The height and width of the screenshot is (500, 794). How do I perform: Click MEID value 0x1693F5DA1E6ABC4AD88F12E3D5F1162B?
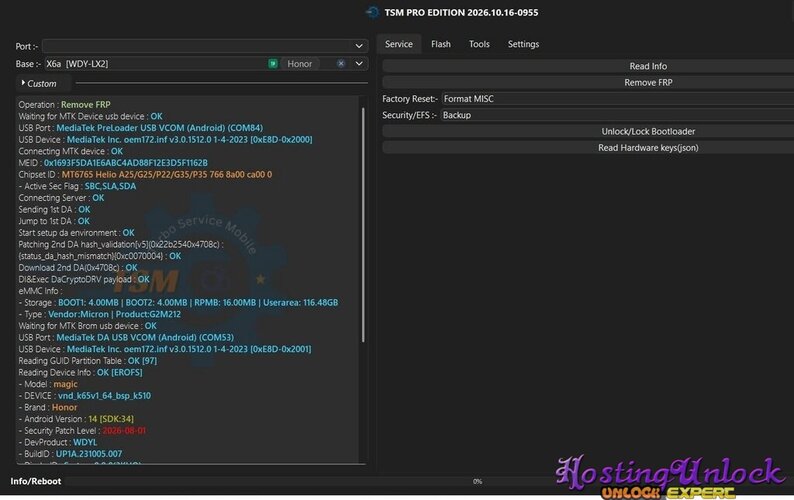click(126, 163)
